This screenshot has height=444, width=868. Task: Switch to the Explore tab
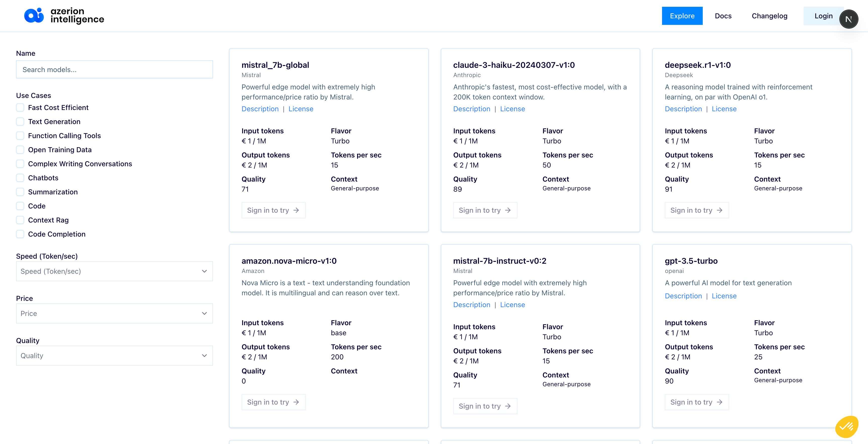(x=682, y=16)
